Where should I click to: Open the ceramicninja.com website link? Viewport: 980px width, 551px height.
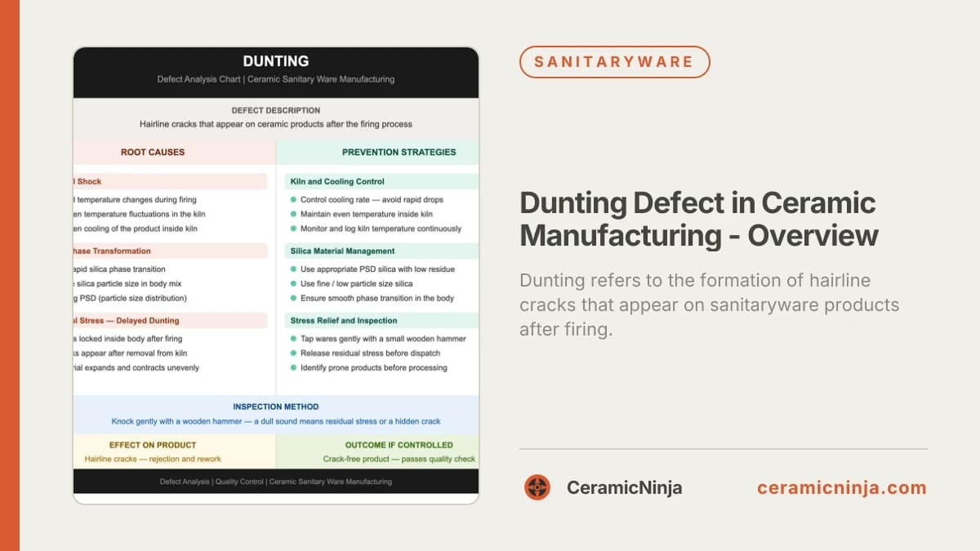(840, 487)
